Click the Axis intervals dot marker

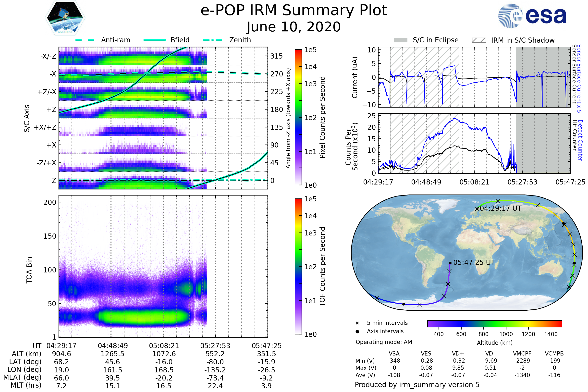[x=357, y=331]
